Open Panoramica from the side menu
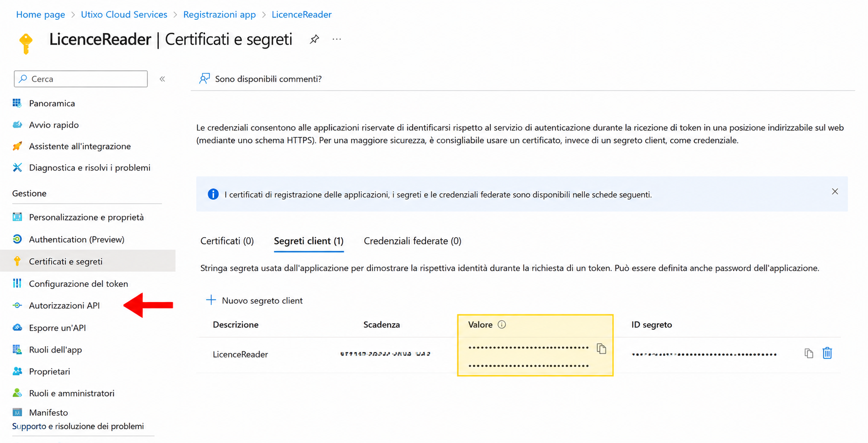Viewport: 868px width, 443px height. (51, 103)
